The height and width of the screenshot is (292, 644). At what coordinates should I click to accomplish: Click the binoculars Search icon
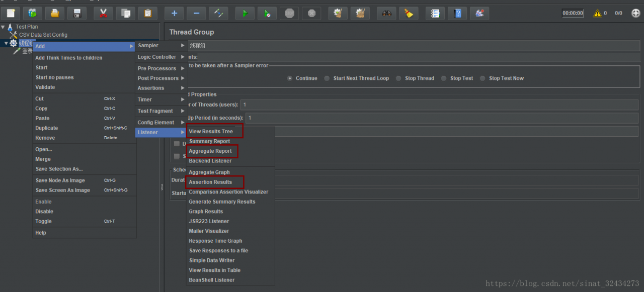(x=386, y=14)
